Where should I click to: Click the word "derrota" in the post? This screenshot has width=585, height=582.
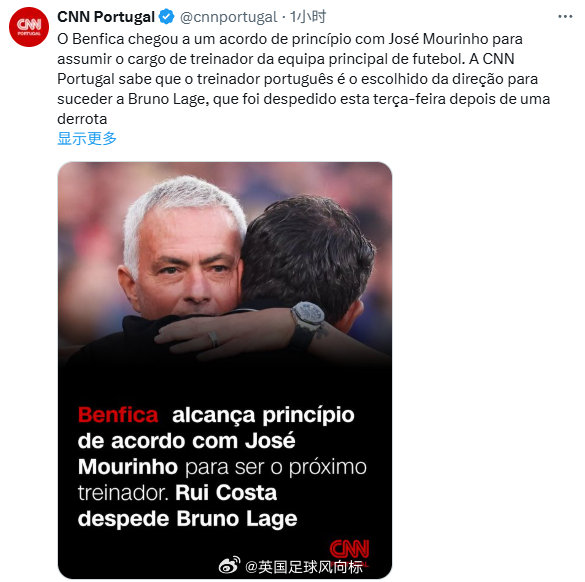pos(82,119)
